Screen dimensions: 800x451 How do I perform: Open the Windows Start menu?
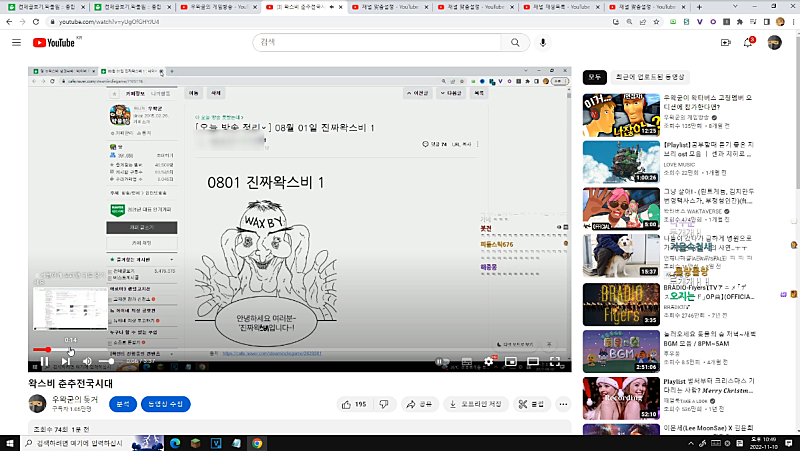point(9,443)
